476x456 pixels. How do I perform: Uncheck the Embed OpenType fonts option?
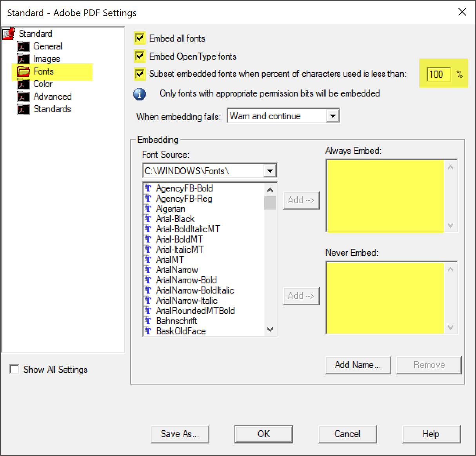(x=140, y=56)
